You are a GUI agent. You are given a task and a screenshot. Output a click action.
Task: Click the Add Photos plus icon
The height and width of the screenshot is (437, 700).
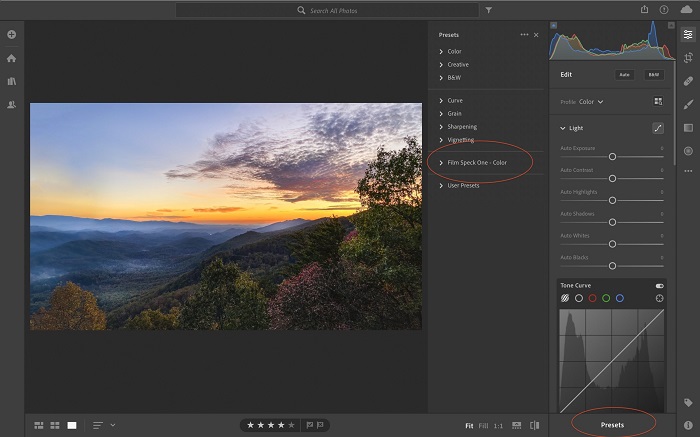[x=12, y=35]
